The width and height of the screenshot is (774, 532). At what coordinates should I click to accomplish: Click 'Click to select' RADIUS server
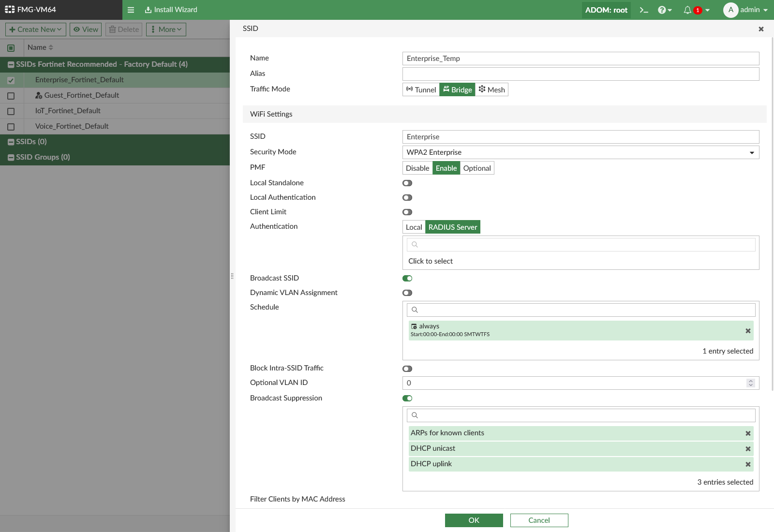[431, 261]
